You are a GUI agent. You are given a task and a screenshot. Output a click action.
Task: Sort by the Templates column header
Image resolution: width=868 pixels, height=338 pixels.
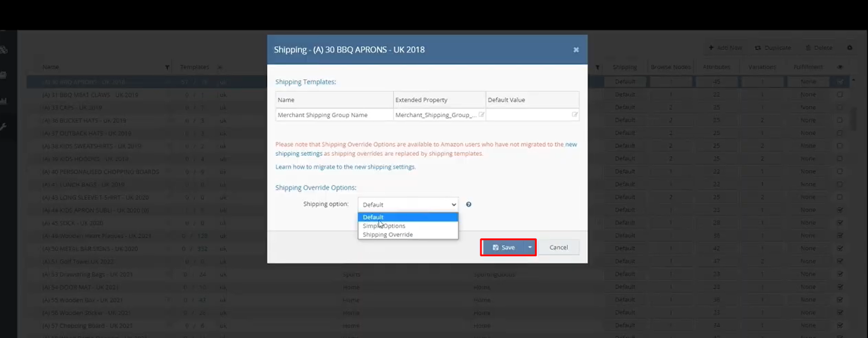[x=194, y=67]
